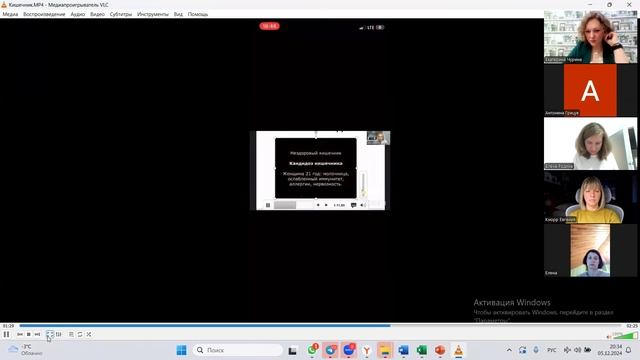Mute VLC audio via speaker icon
This screenshot has width=640, height=360.
[609, 336]
